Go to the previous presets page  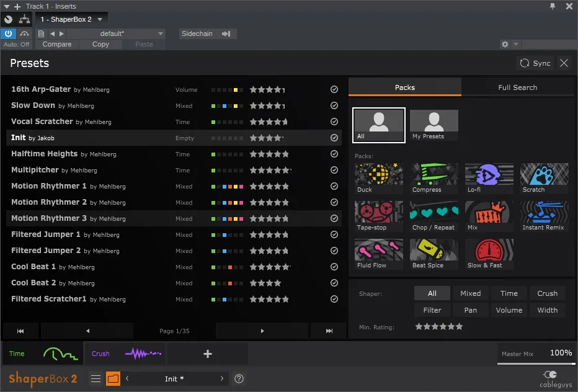(87, 331)
